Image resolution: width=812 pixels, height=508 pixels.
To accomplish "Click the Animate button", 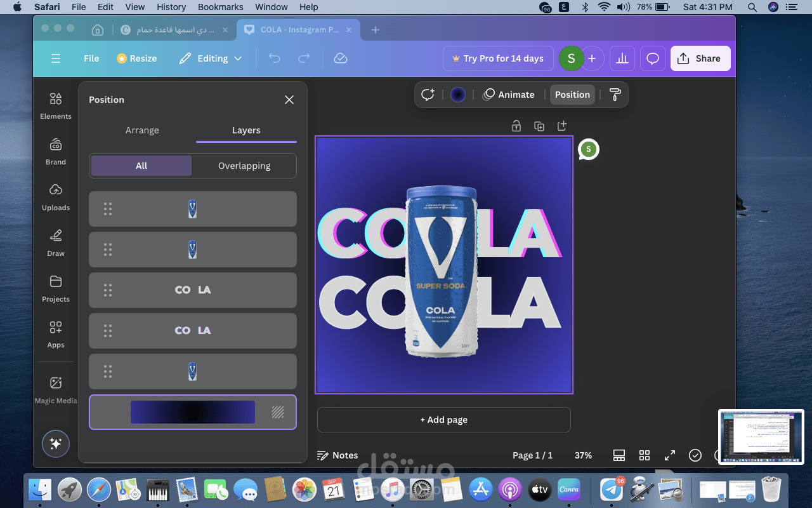I will click(x=509, y=95).
